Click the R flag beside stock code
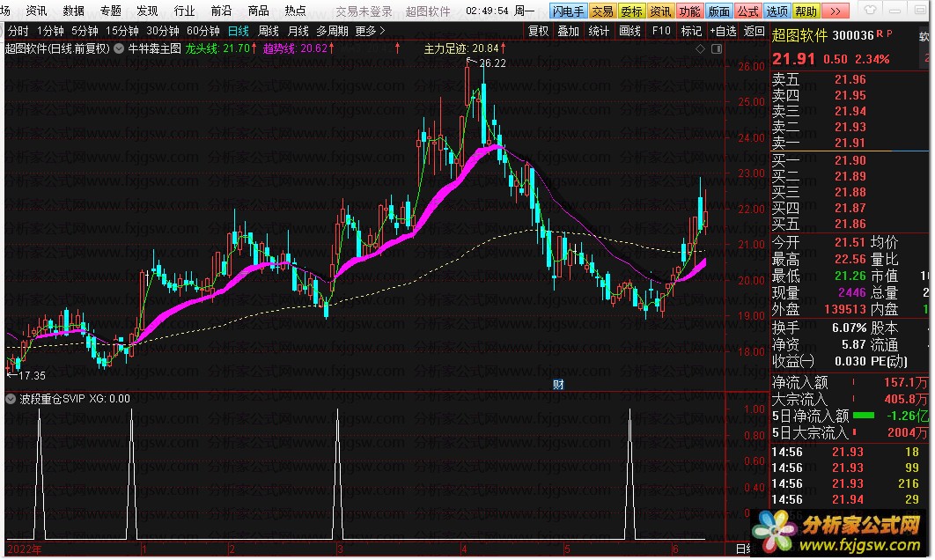The width and height of the screenshot is (935, 560). pos(880,34)
